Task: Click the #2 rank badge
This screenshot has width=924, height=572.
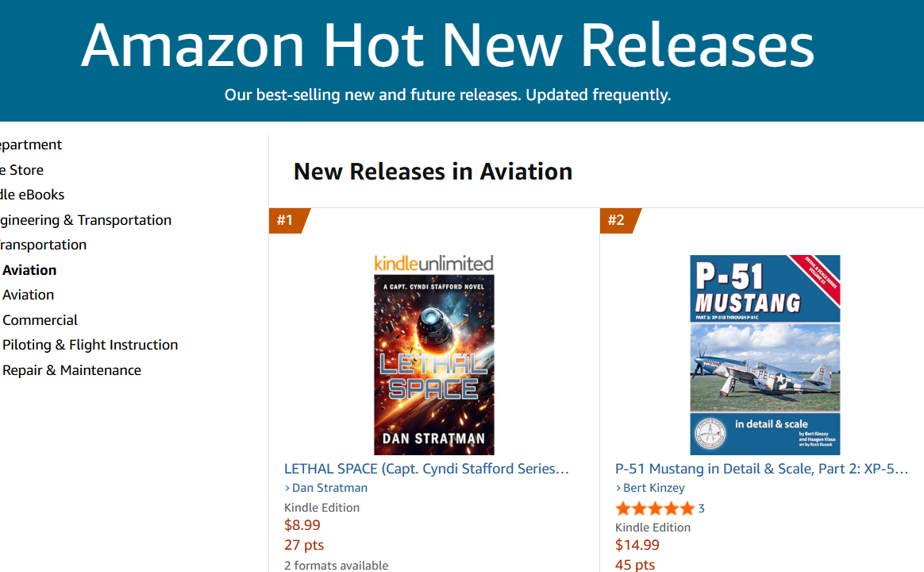Action: 620,221
